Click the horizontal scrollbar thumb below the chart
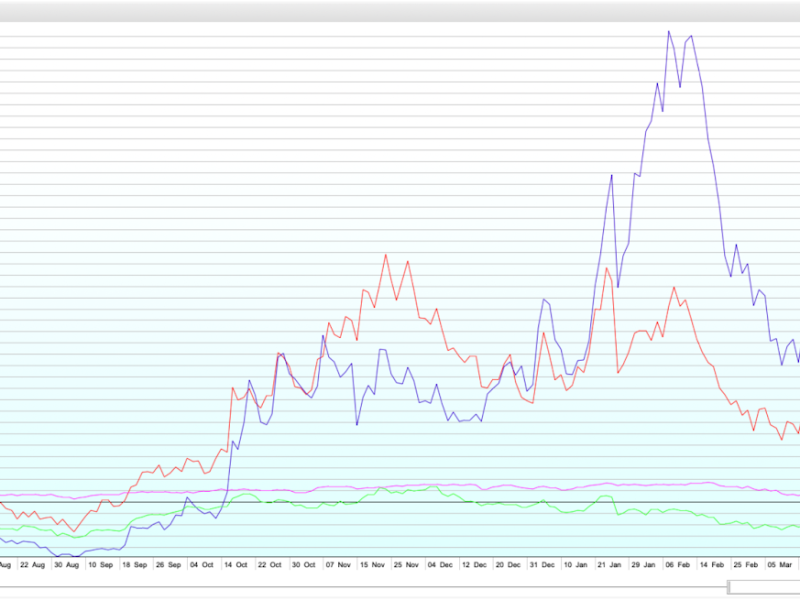The height and width of the screenshot is (600, 800). pos(764,587)
